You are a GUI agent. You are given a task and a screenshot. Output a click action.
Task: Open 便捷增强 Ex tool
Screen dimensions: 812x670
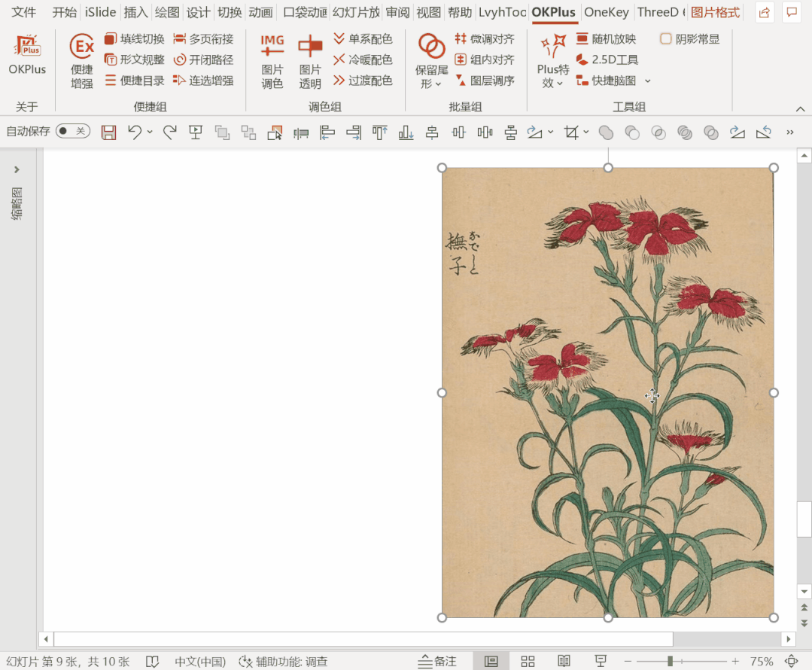[x=82, y=61]
